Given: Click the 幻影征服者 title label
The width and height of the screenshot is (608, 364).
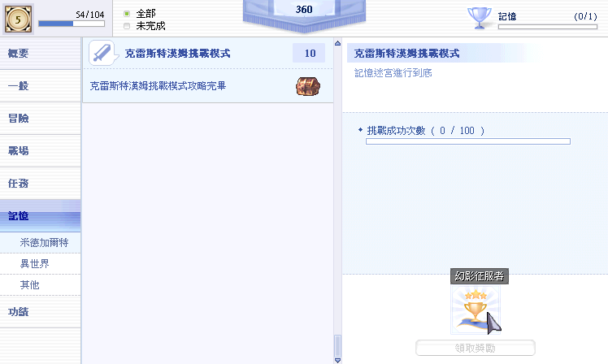Looking at the screenshot, I should point(480,276).
